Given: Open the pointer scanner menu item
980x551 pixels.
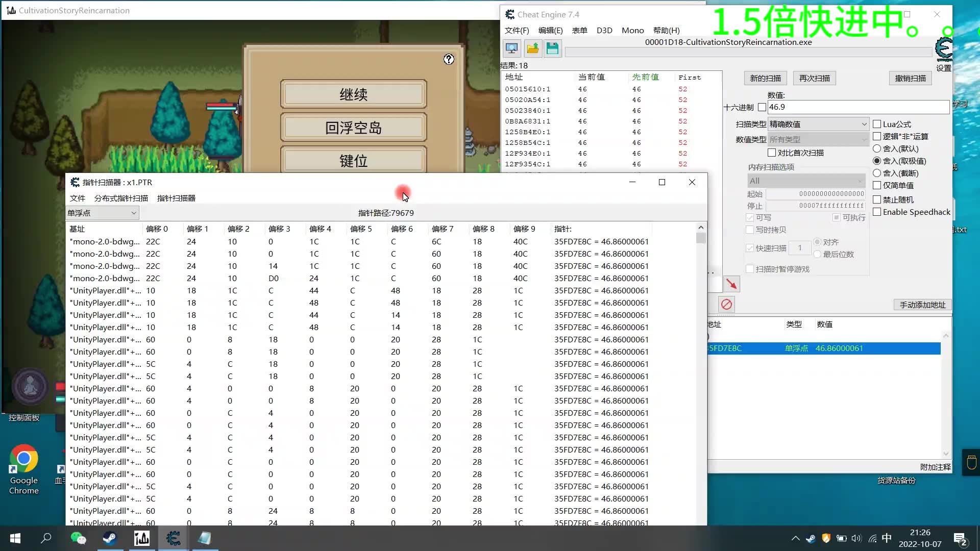Looking at the screenshot, I should [x=176, y=198].
